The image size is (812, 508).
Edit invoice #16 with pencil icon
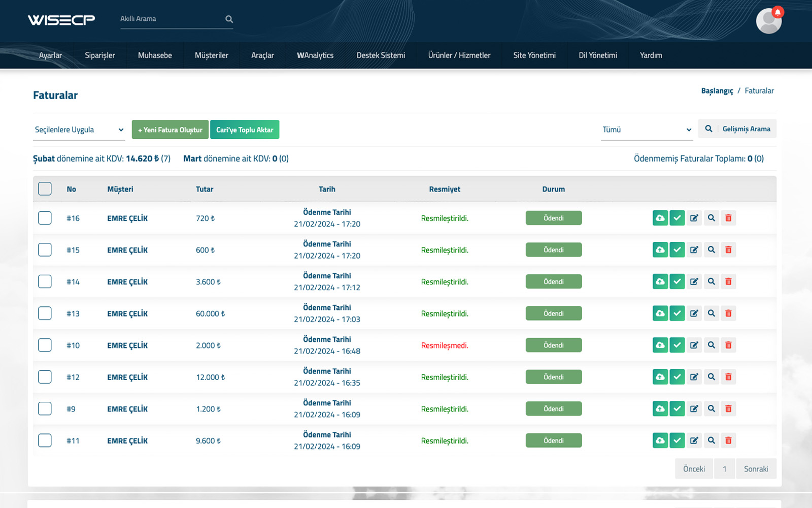coord(694,218)
